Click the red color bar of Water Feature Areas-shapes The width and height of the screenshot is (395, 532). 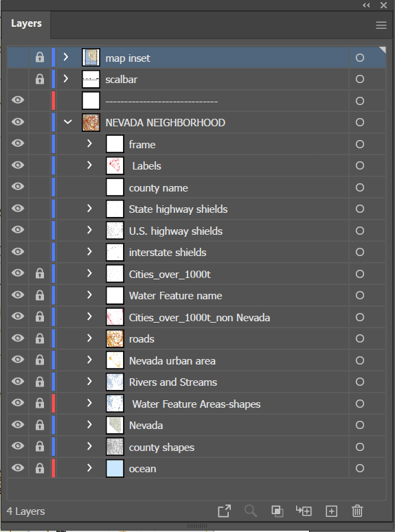tap(54, 403)
